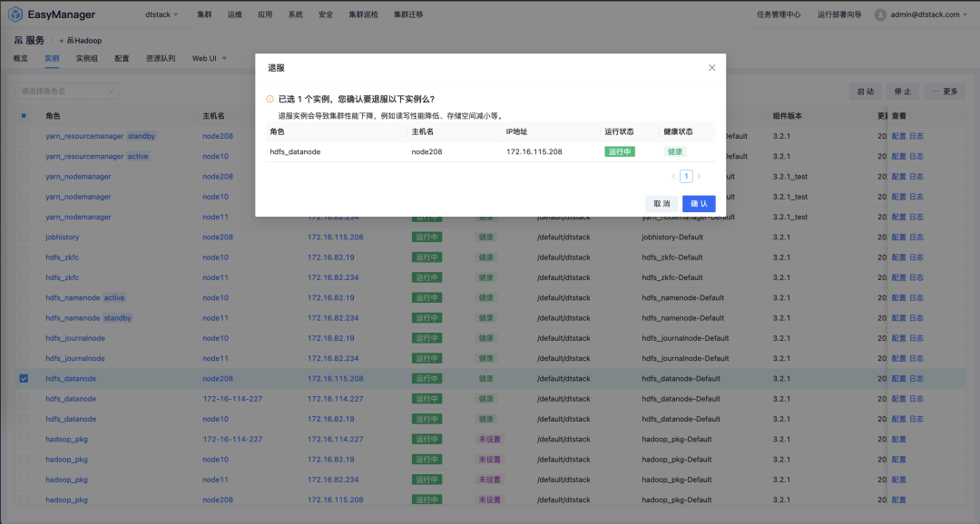The height and width of the screenshot is (524, 980).
Task: Open the 运维 top menu
Action: coord(235,15)
